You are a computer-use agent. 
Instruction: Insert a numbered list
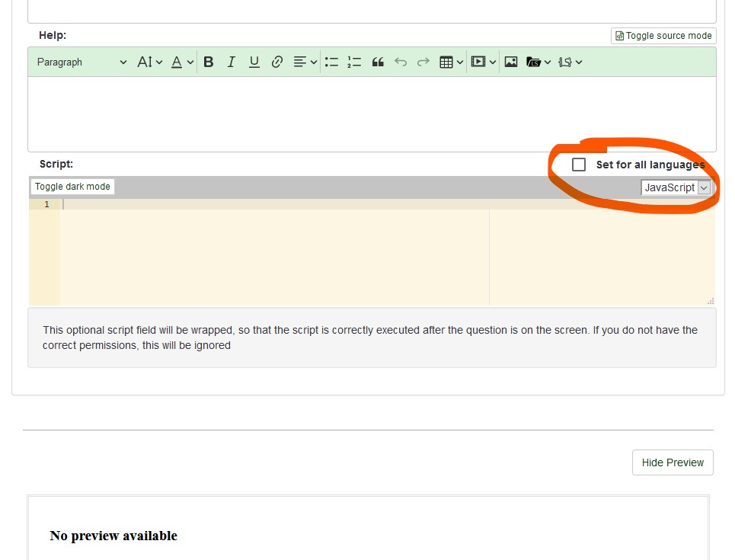354,62
